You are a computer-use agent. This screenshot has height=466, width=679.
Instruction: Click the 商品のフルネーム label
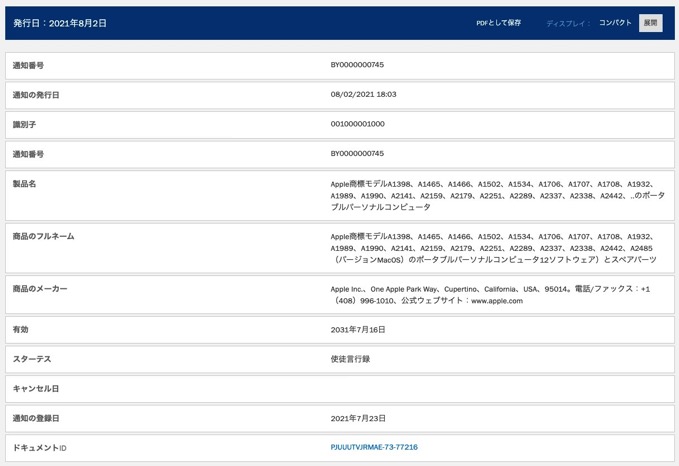click(x=43, y=236)
